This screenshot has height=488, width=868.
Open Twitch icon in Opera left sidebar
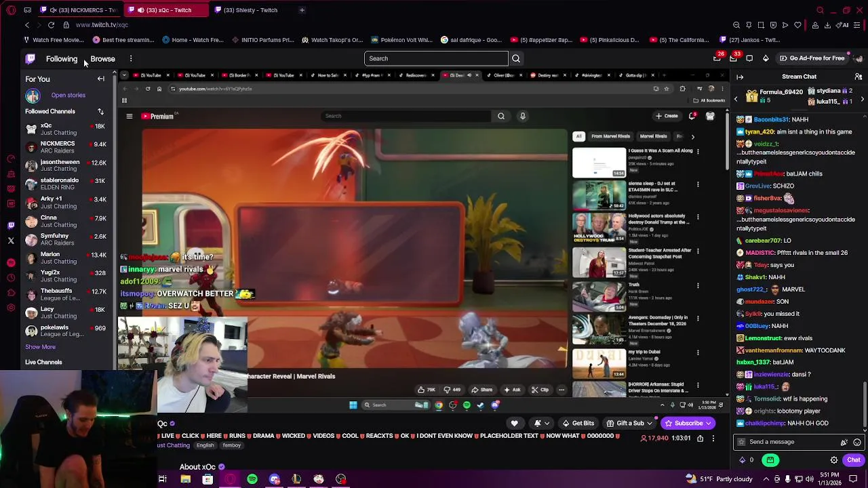(11, 225)
